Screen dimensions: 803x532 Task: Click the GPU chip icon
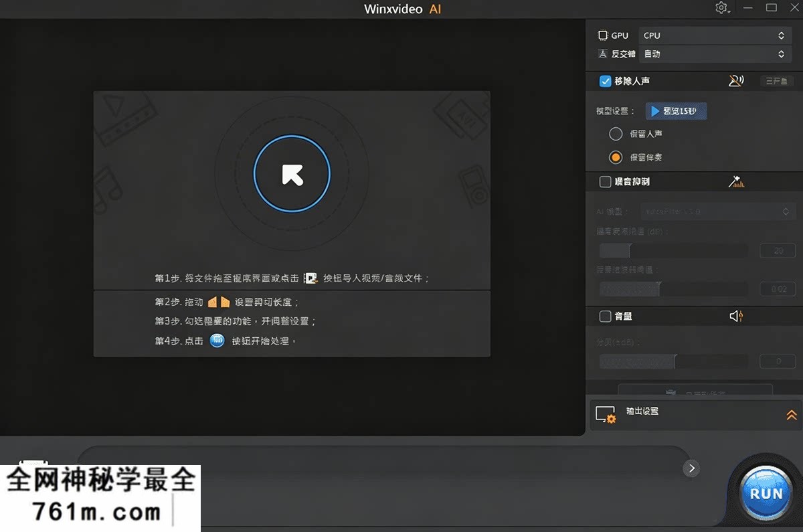tap(602, 35)
